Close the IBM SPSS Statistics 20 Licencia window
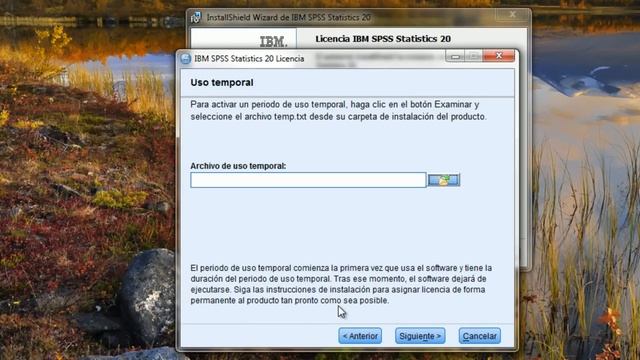 point(499,56)
